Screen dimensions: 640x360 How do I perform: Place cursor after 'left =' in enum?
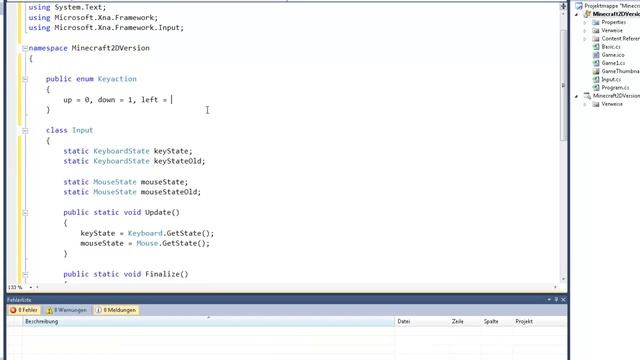pyautogui.click(x=171, y=100)
